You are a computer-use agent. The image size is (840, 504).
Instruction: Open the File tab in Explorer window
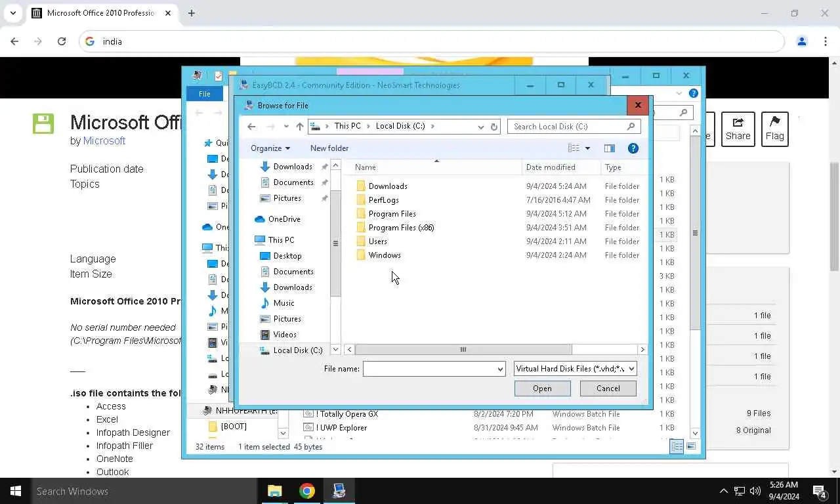205,94
